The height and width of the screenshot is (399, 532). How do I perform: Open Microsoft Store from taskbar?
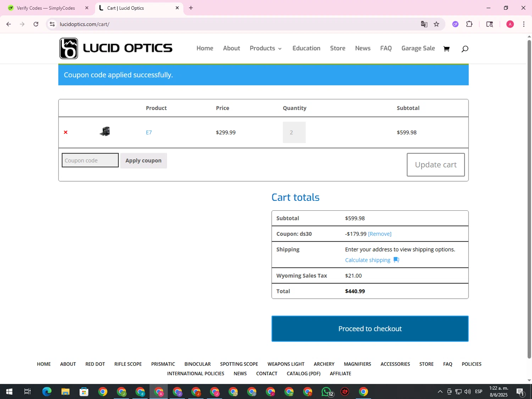click(x=84, y=392)
